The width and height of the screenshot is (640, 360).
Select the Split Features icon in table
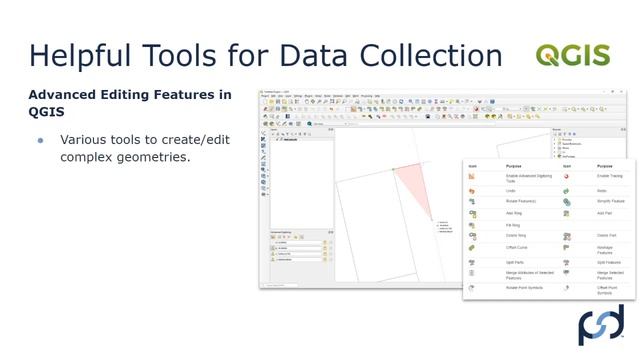click(566, 262)
